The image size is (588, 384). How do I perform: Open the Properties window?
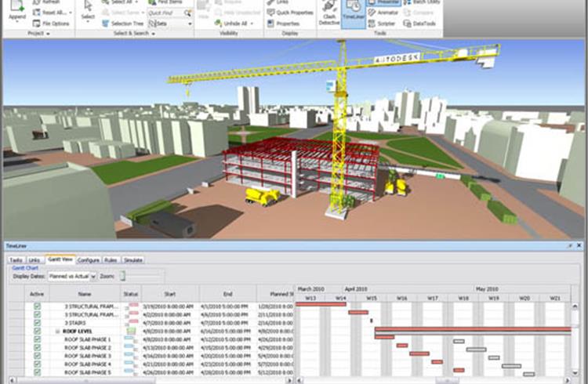click(x=283, y=24)
